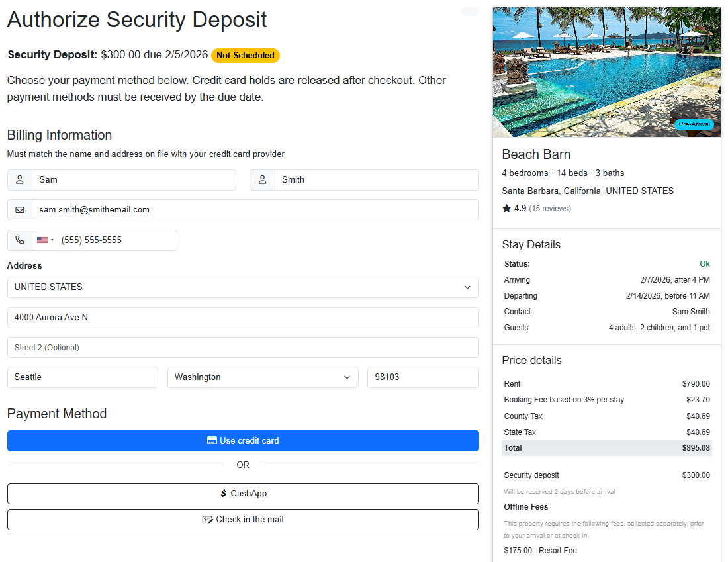Click the Use credit card button
The height and width of the screenshot is (562, 728).
[243, 440]
